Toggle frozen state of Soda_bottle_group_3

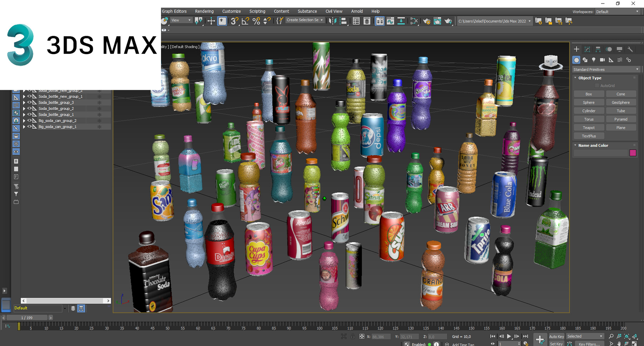[x=99, y=102]
